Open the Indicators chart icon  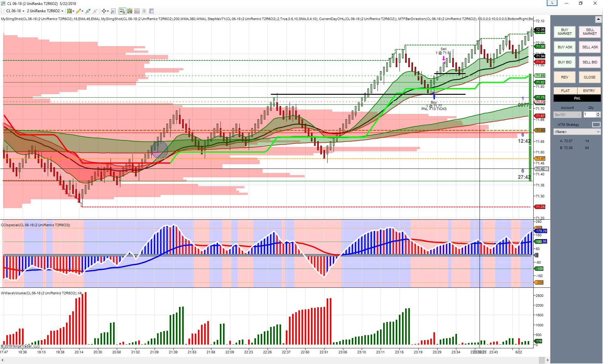137,11
